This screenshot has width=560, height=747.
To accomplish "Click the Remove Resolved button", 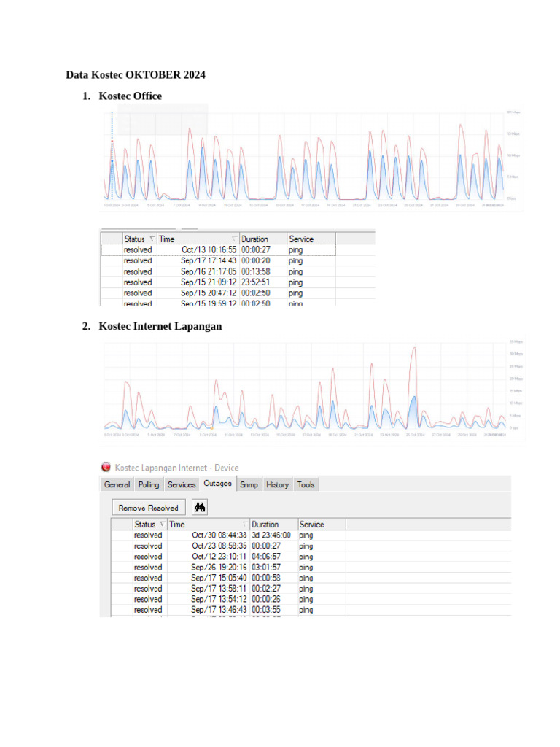I will pos(149,508).
